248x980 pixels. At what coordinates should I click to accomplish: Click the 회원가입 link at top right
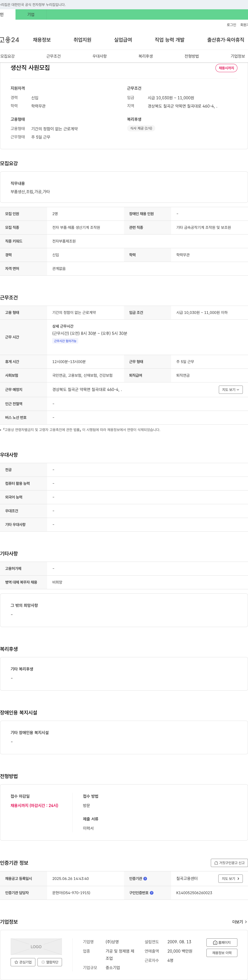[x=244, y=25]
